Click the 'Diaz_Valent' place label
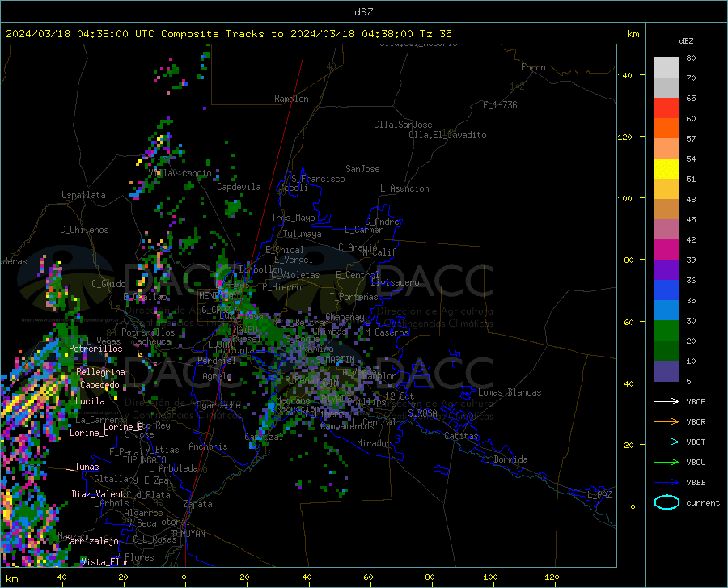The height and width of the screenshot is (588, 728). click(98, 494)
